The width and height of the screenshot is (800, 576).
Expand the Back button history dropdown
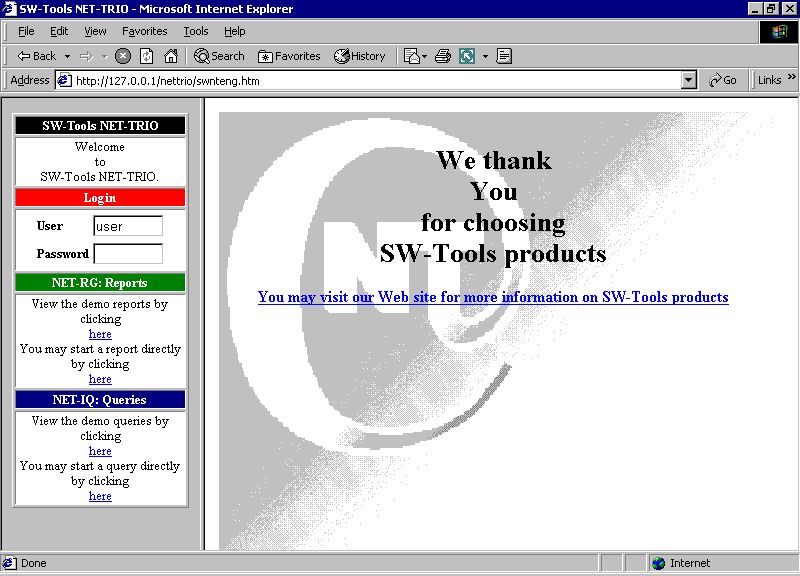click(67, 56)
